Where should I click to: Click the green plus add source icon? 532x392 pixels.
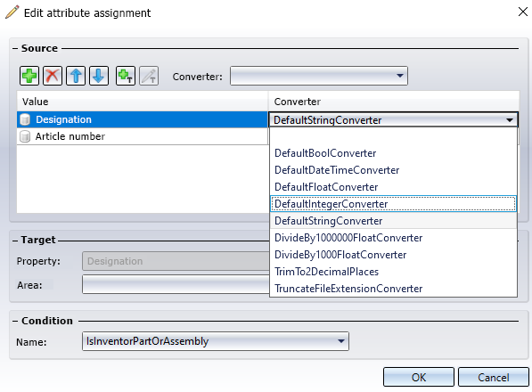click(29, 76)
